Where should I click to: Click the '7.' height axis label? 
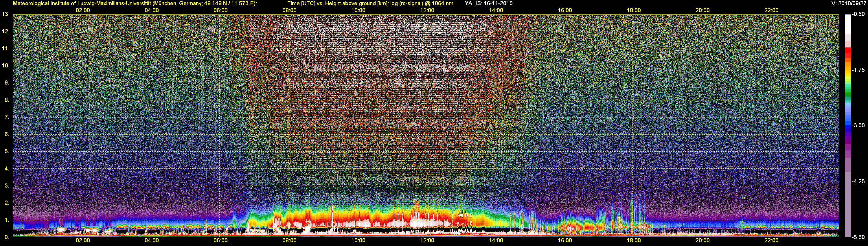click(x=7, y=117)
